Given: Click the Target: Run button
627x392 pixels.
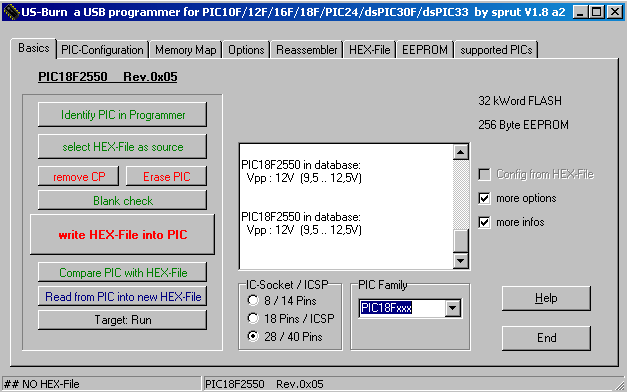Looking at the screenshot, I should pyautogui.click(x=123, y=320).
